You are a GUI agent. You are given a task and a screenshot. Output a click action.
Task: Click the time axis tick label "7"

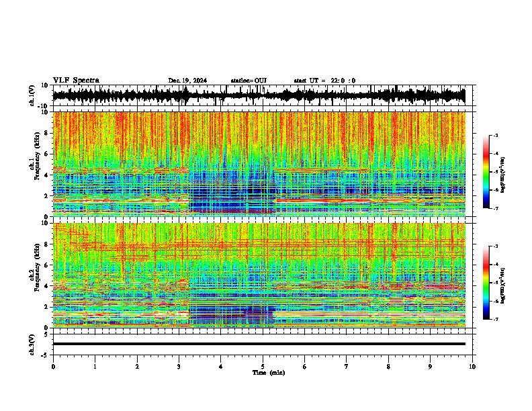pyautogui.click(x=347, y=367)
